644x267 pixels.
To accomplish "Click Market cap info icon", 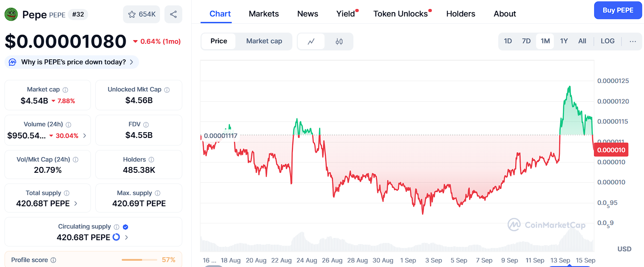I will 66,90.
